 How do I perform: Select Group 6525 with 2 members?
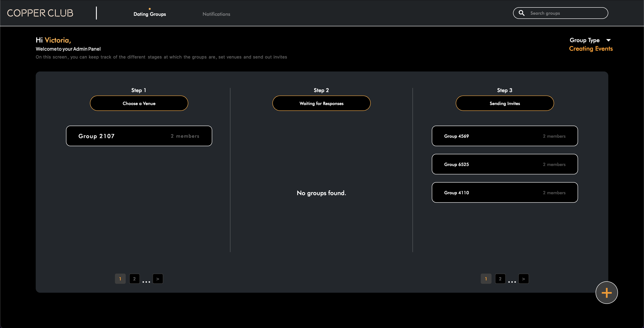pos(504,164)
